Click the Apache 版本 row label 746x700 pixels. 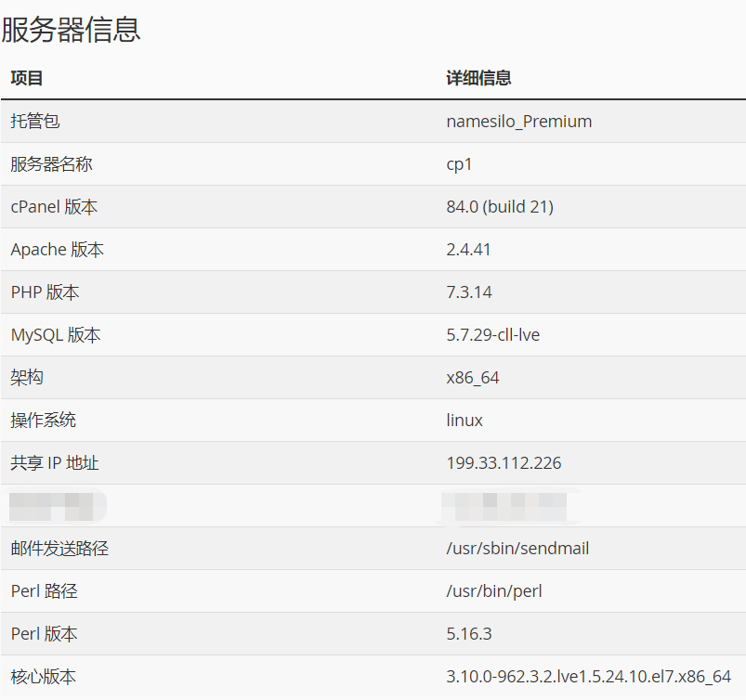click(x=57, y=250)
